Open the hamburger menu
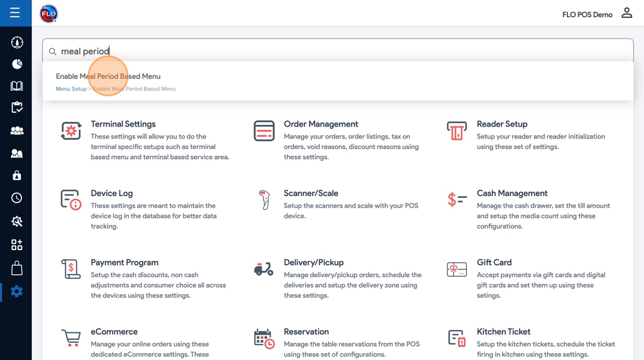Viewport: 644px width, 360px height. (15, 13)
